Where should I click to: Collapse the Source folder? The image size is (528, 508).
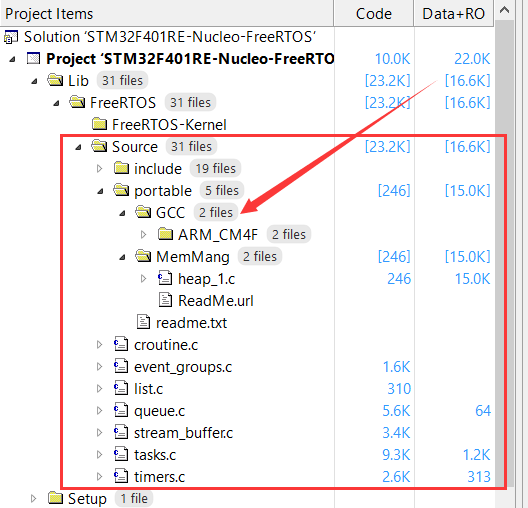click(x=78, y=147)
